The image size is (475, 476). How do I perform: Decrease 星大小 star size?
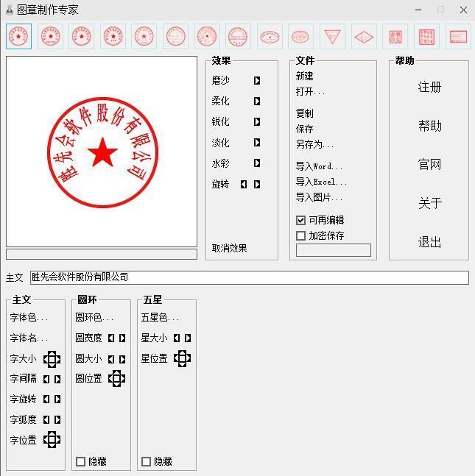[177, 338]
